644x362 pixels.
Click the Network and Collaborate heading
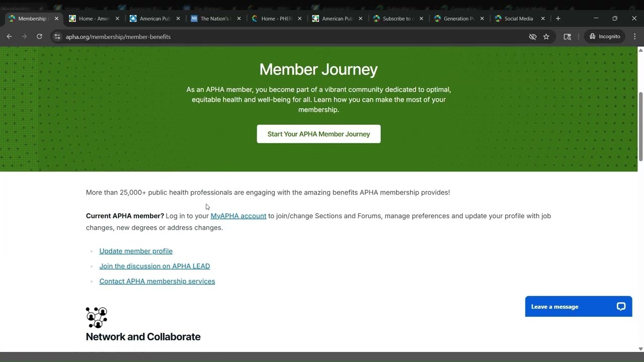(143, 337)
